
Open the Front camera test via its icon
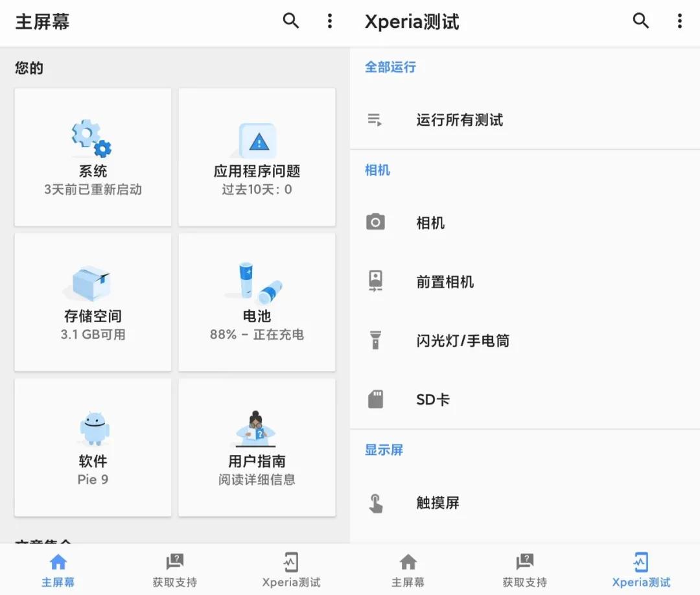376,281
